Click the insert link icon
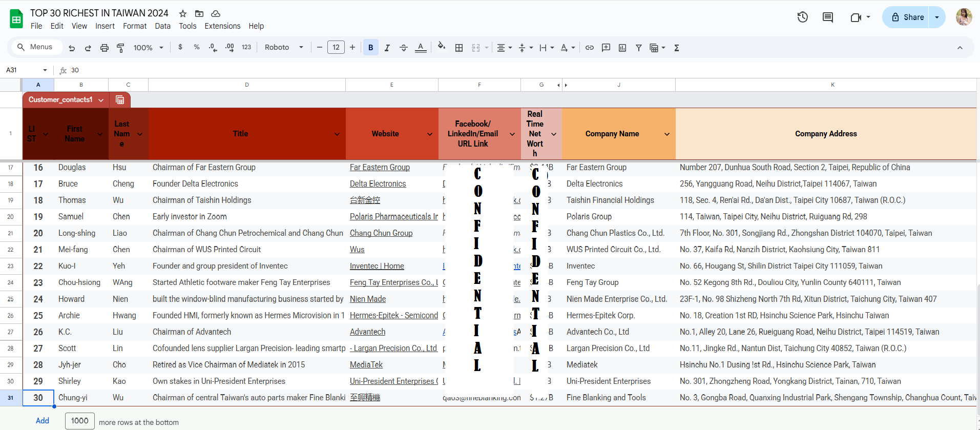Viewport: 980px width, 430px height. [590, 48]
